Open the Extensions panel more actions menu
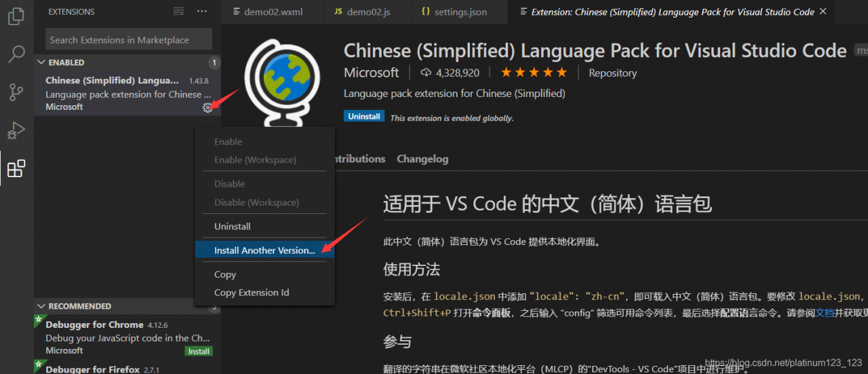The width and height of the screenshot is (868, 374). tap(202, 12)
